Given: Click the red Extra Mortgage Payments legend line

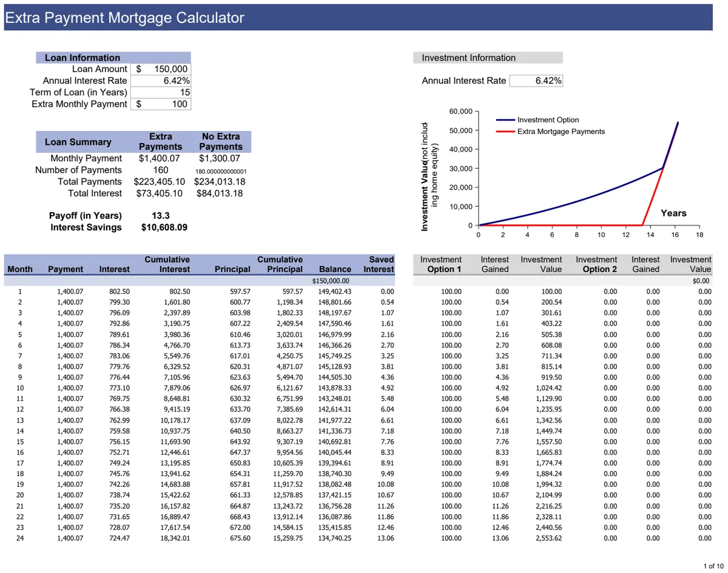Looking at the screenshot, I should click(x=505, y=131).
